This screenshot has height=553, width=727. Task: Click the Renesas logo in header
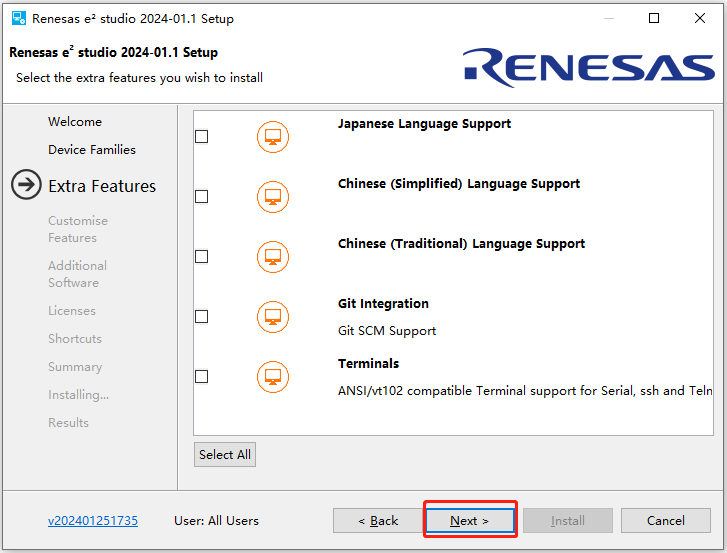tap(588, 67)
